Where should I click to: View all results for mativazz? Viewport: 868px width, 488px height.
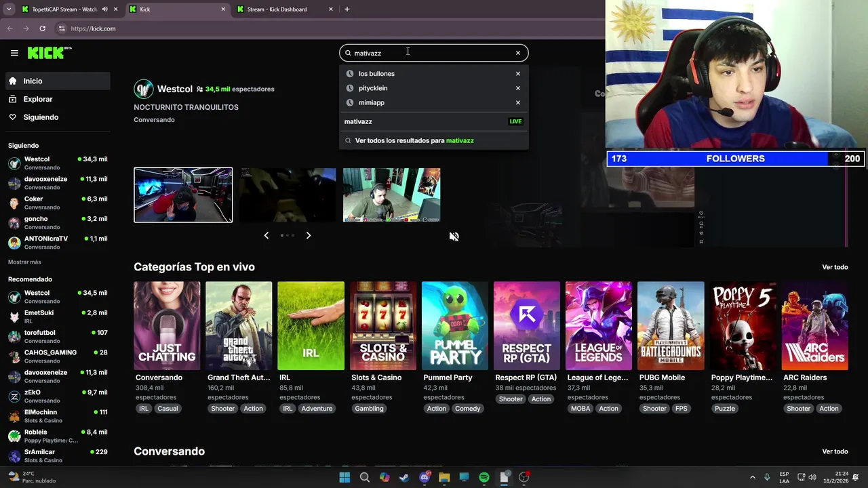(433, 140)
